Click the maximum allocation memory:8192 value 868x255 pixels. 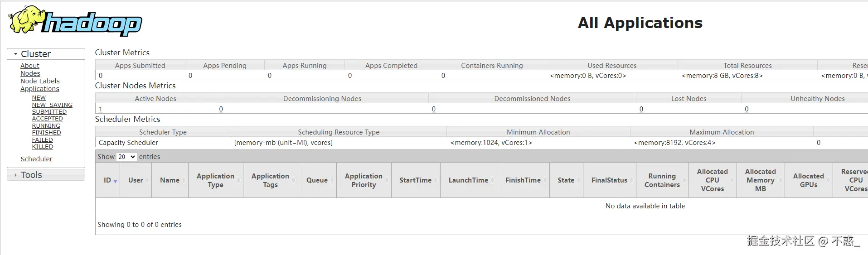(x=674, y=143)
